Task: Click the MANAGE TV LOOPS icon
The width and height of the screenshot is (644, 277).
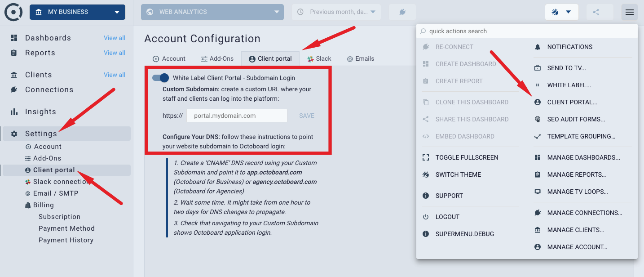Action: point(538,192)
